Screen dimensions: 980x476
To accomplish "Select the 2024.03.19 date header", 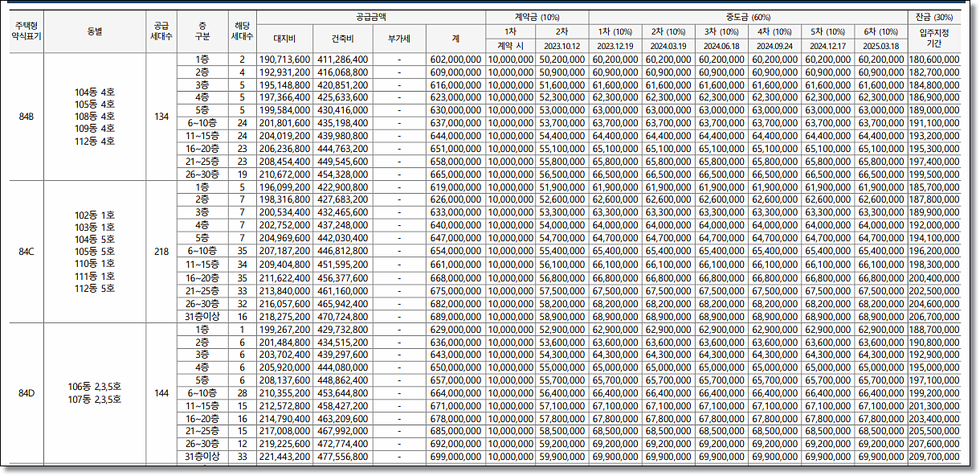I will click(x=668, y=45).
